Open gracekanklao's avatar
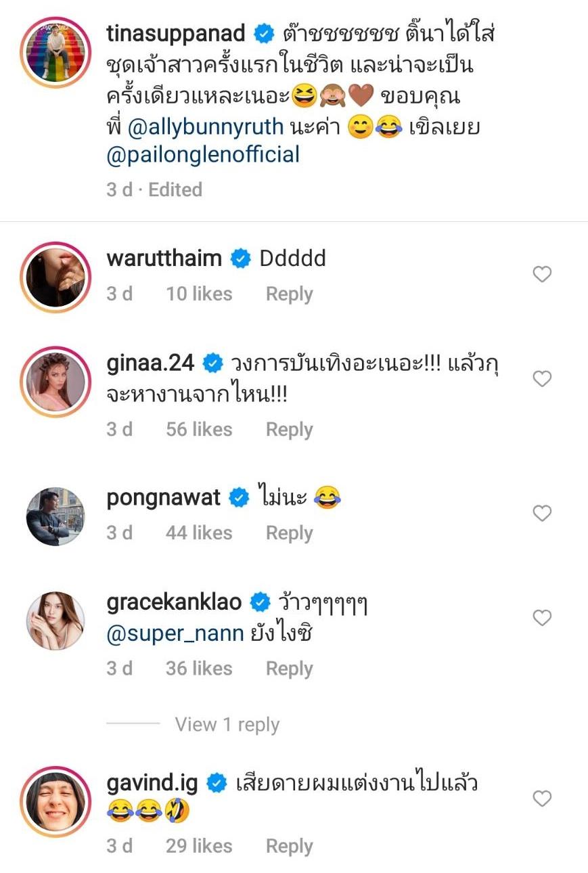The height and width of the screenshot is (873, 588). tap(55, 620)
